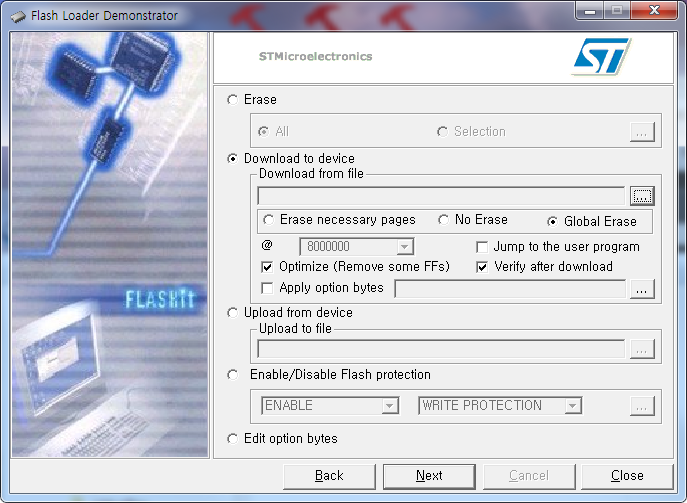Screen dimensions: 687x503
Task: Click the Cancel button
Action: [529, 476]
